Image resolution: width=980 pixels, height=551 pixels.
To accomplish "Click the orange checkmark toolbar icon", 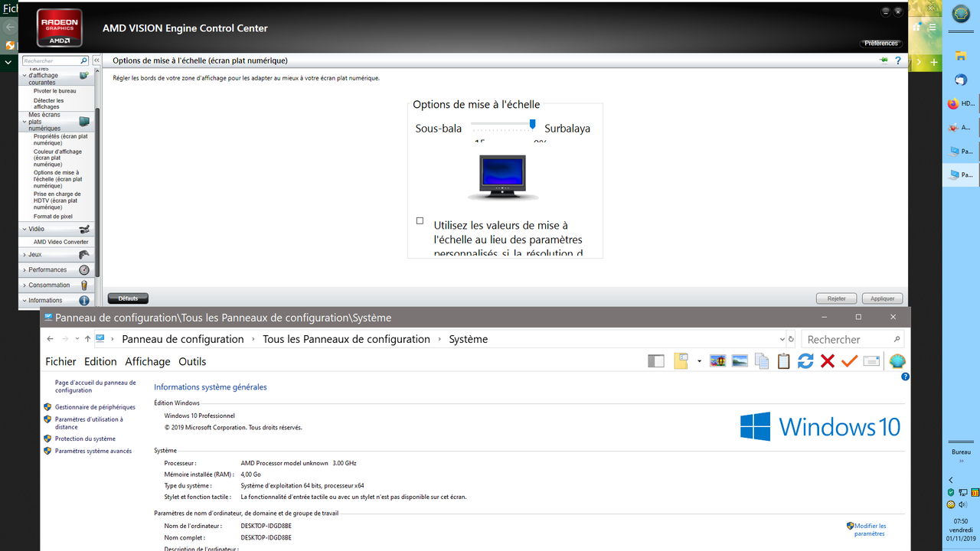I will [x=849, y=361].
